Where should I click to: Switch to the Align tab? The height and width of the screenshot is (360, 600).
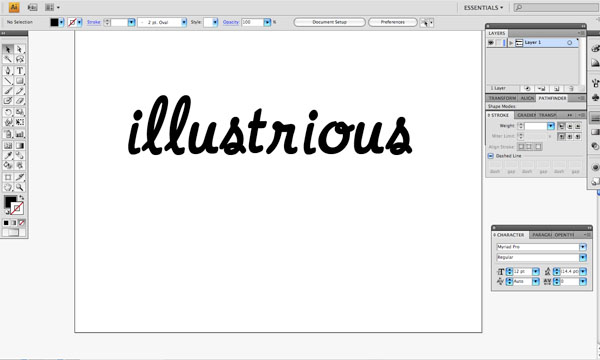[527, 98]
